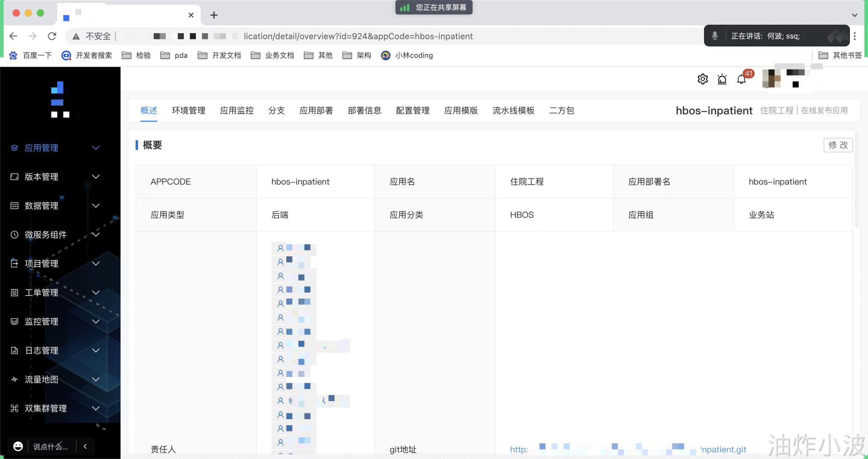868x459 pixels.
Task: Click the browser reload icon
Action: click(52, 36)
